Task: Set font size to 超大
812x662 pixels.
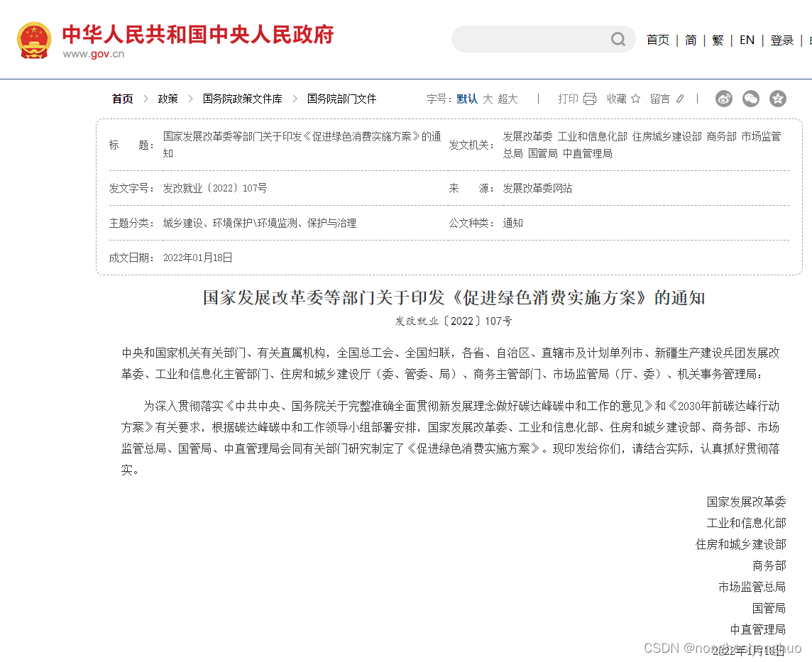Action: point(508,99)
